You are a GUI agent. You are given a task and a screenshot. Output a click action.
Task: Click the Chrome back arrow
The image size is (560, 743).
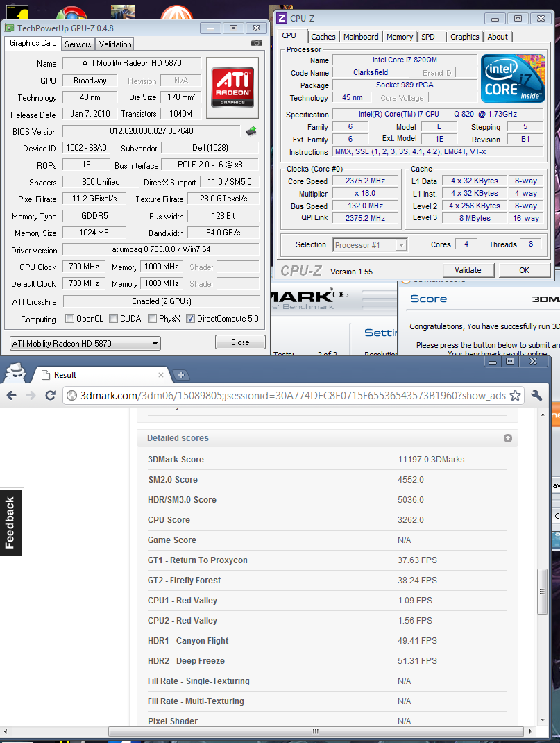[x=12, y=395]
